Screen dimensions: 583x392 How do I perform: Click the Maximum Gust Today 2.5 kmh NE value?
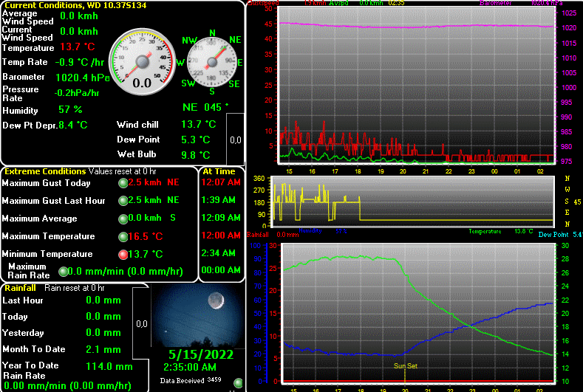[154, 182]
